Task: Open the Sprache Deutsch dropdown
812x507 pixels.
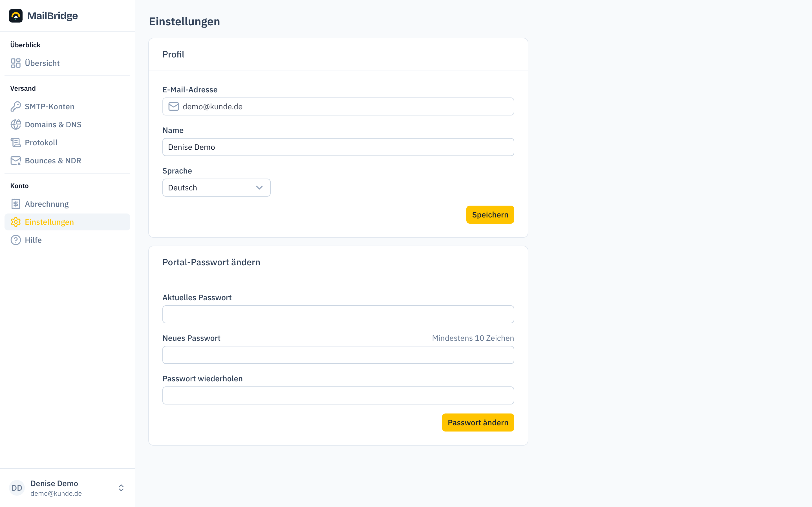Action: (217, 187)
